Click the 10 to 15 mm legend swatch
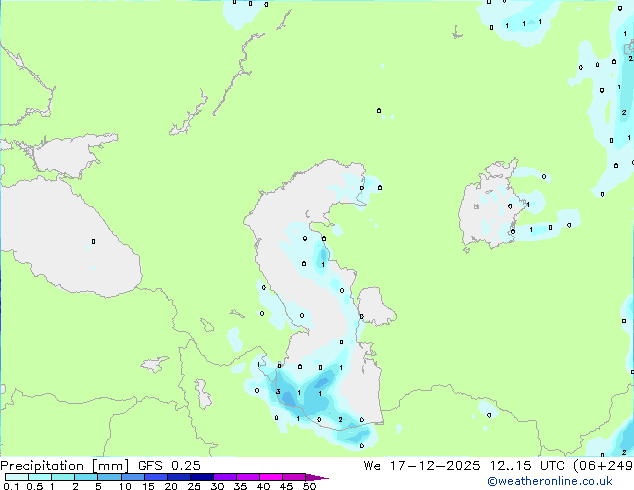Image resolution: width=634 pixels, height=490 pixels. [132, 477]
